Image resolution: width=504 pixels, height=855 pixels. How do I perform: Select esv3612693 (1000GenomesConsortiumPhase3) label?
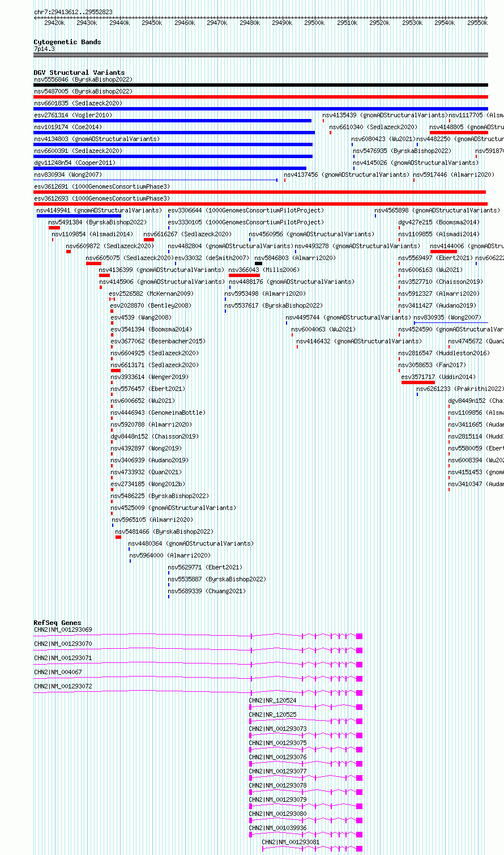(102, 198)
